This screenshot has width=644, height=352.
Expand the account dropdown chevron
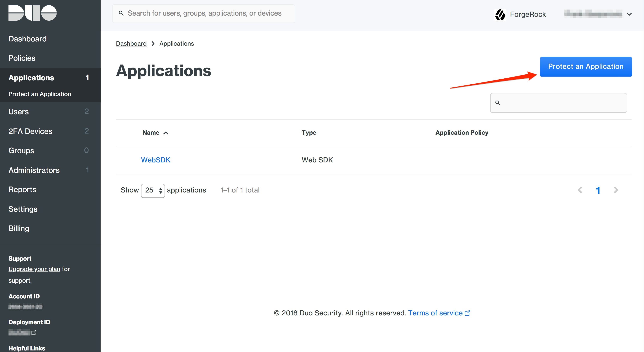[629, 14]
